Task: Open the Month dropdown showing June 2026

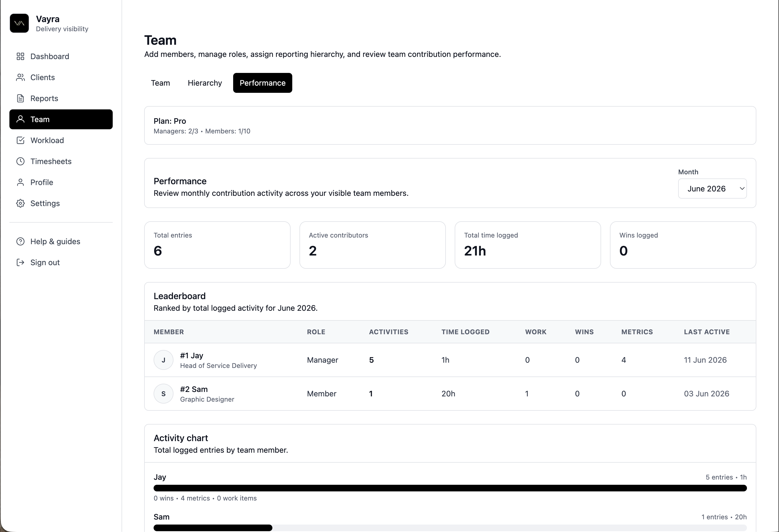Action: [712, 188]
